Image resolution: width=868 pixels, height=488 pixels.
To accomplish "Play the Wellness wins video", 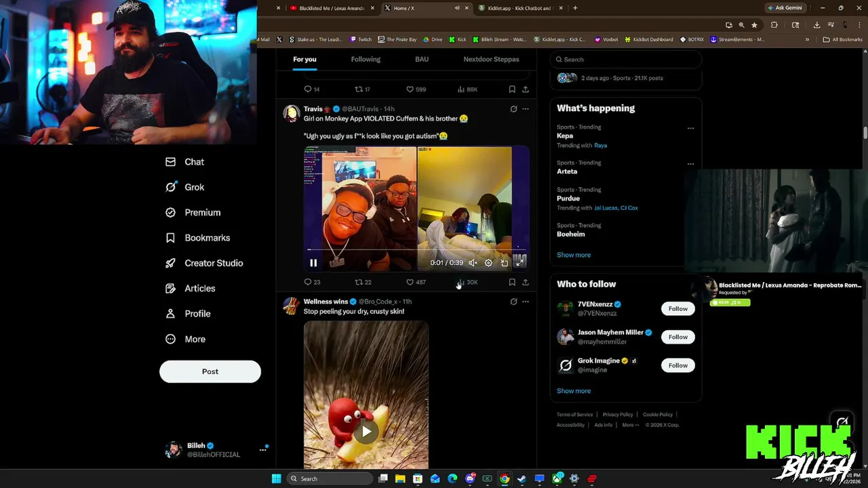I will point(366,431).
